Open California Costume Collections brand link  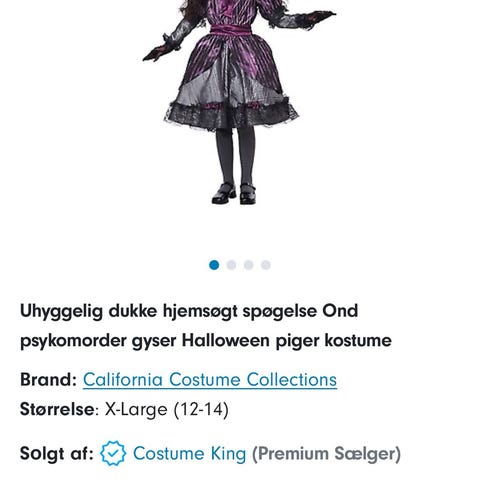click(x=210, y=380)
